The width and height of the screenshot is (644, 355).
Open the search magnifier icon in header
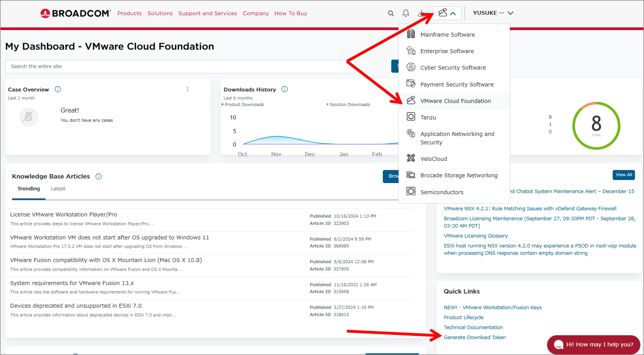click(391, 13)
